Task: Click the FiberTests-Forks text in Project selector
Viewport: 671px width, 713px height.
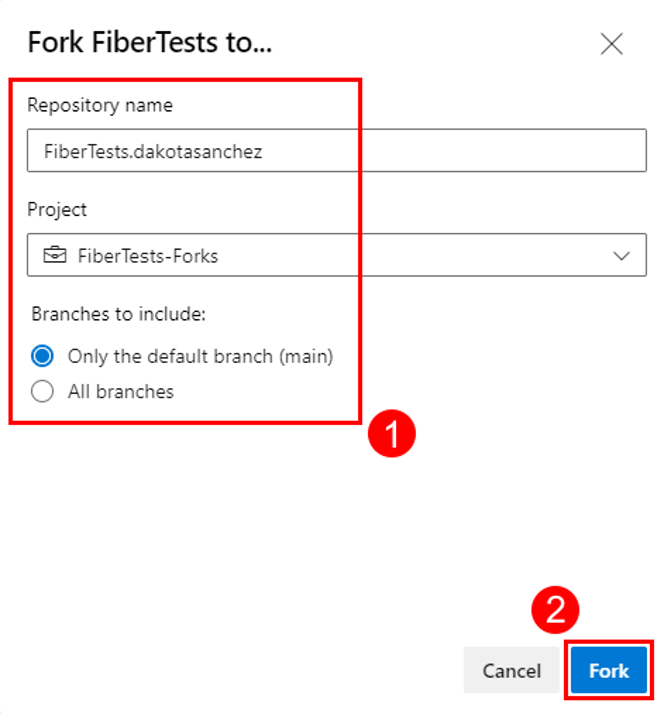Action: click(148, 256)
